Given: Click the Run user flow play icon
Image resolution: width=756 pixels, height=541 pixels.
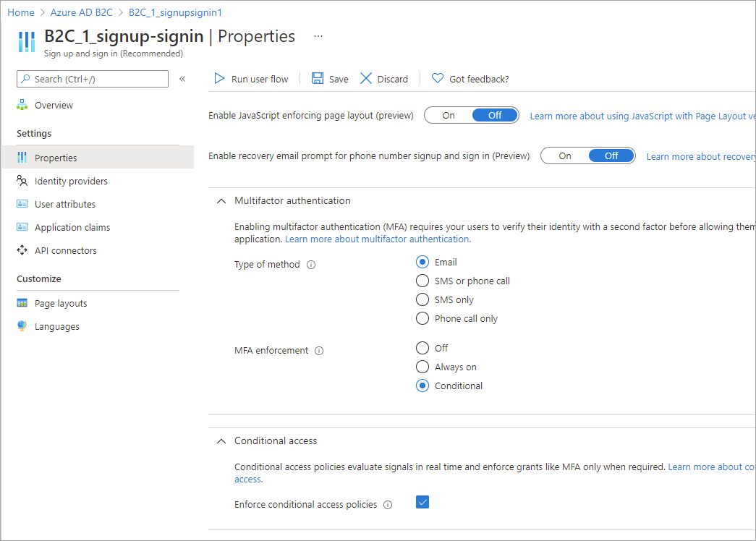Looking at the screenshot, I should coord(219,78).
